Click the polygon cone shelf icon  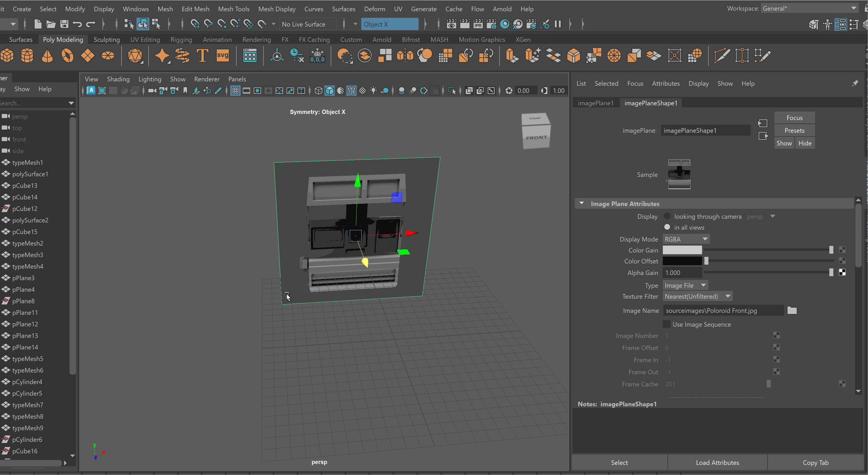(47, 56)
